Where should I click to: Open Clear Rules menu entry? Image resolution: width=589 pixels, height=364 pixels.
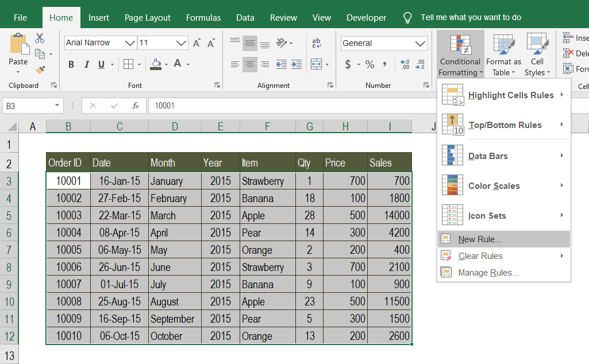(504, 256)
